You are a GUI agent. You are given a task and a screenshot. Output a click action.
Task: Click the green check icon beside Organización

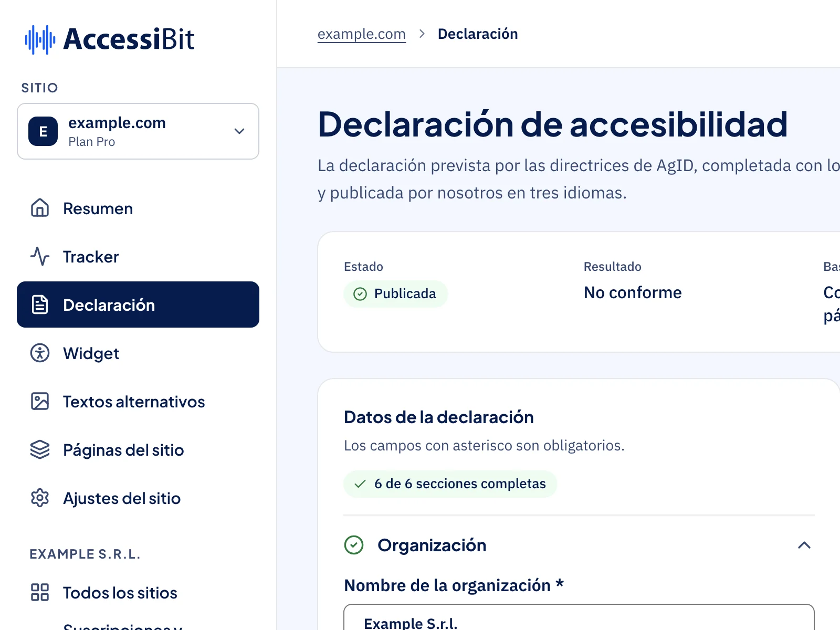354,545
